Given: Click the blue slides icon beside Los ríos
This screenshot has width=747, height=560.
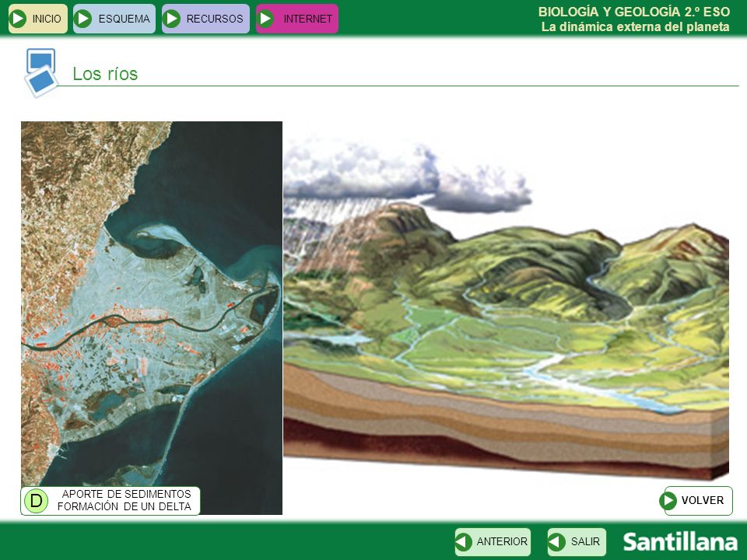Looking at the screenshot, I should tap(41, 73).
